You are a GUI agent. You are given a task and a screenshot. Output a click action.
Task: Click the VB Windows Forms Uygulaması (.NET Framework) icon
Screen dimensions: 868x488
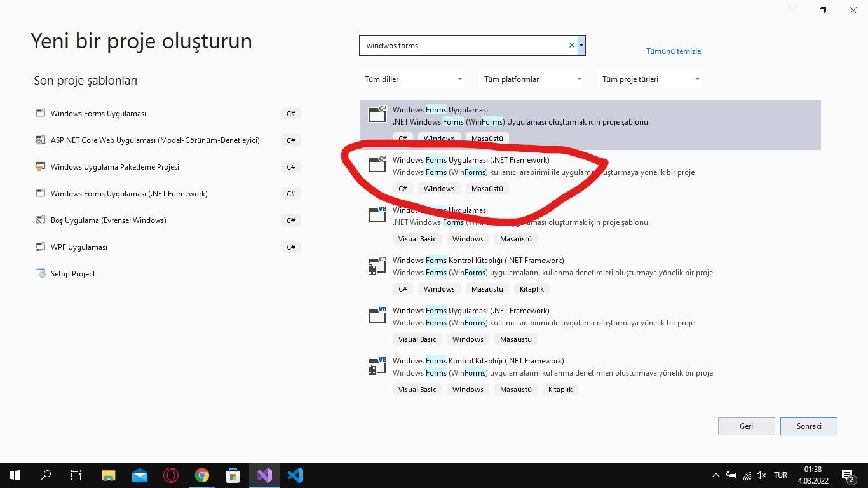pyautogui.click(x=377, y=315)
